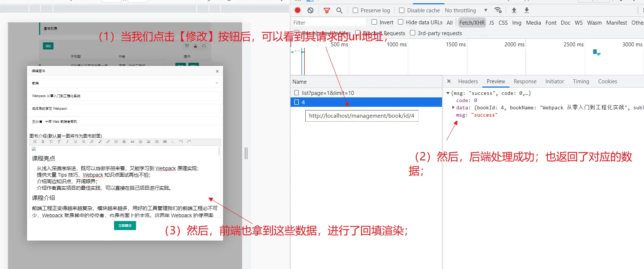Change font family in editor toolbar
644x269 pixels.
[x=59, y=142]
